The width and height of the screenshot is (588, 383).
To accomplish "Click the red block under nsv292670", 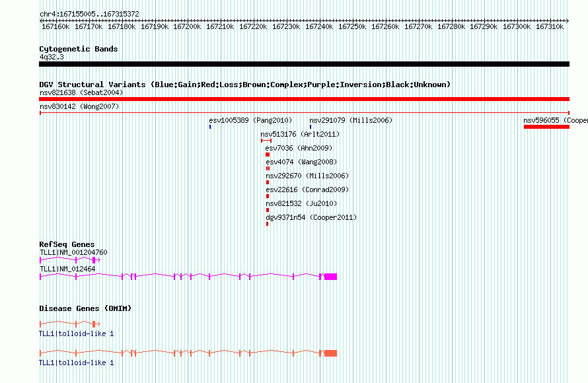I will click(268, 182).
